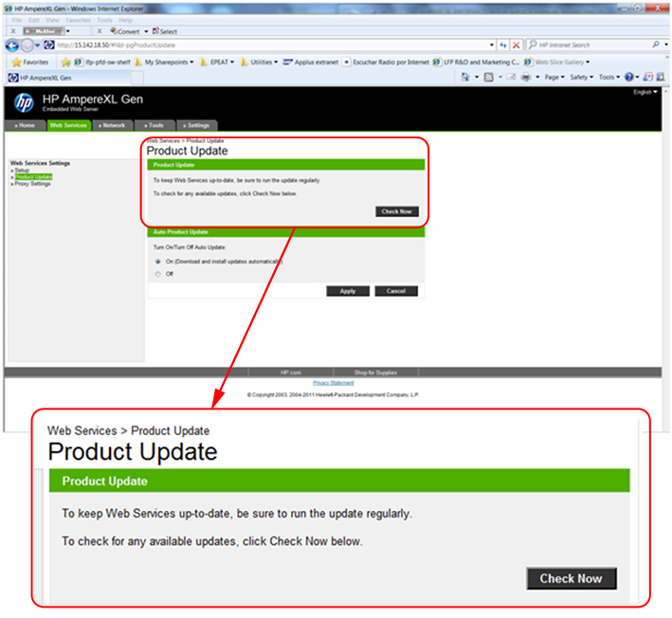Switch to the Network tab
This screenshot has height=618, width=672.
pyautogui.click(x=112, y=125)
